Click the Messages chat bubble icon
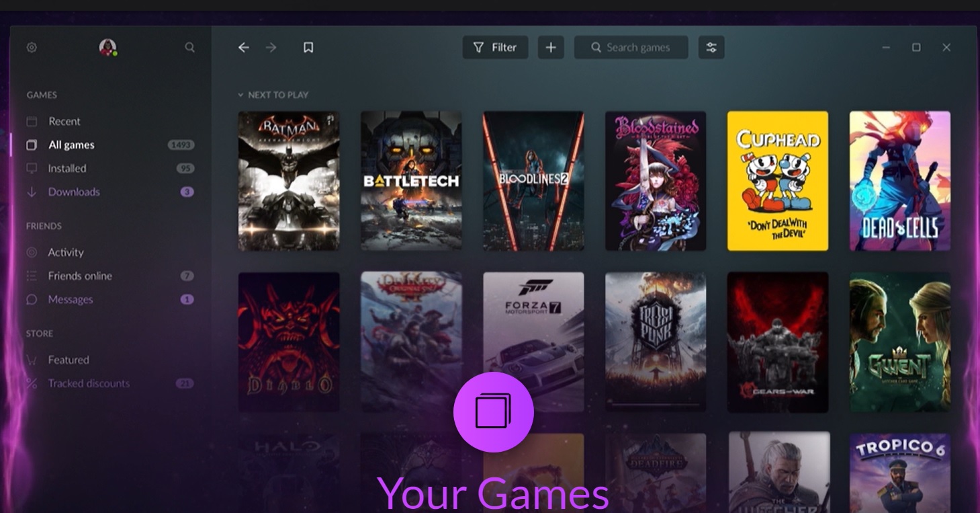980x513 pixels. coord(32,300)
